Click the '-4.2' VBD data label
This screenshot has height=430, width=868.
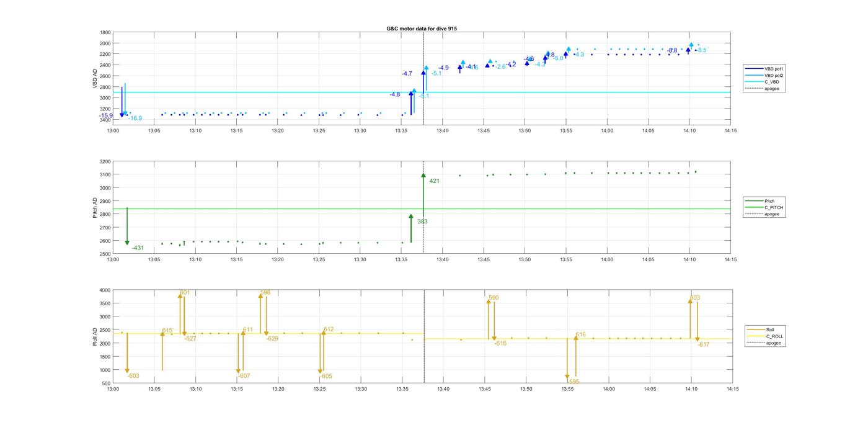pos(511,65)
